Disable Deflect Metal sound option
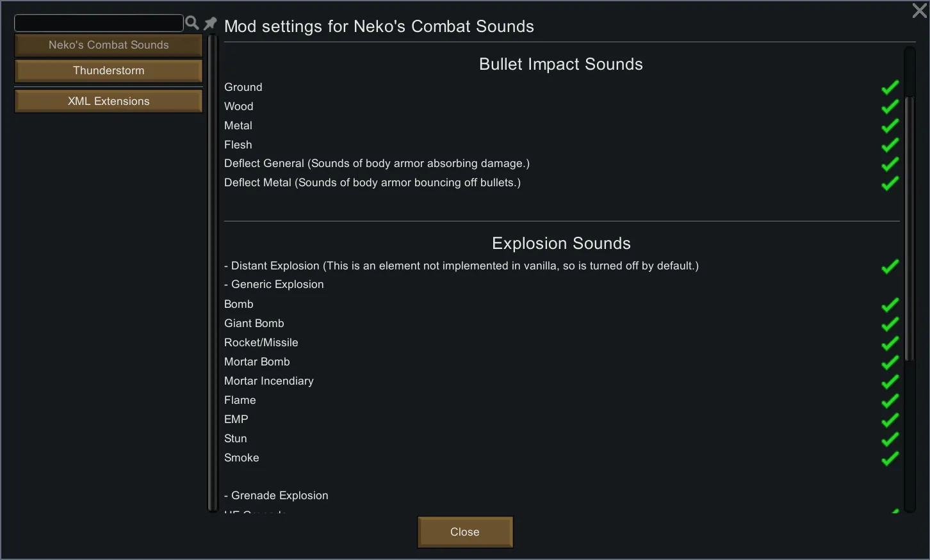 (x=890, y=184)
